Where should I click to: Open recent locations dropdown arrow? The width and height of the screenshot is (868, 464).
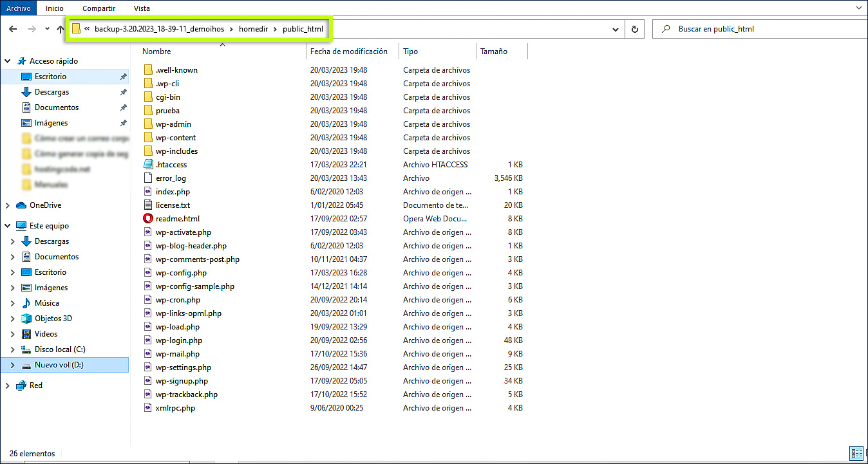coord(47,29)
